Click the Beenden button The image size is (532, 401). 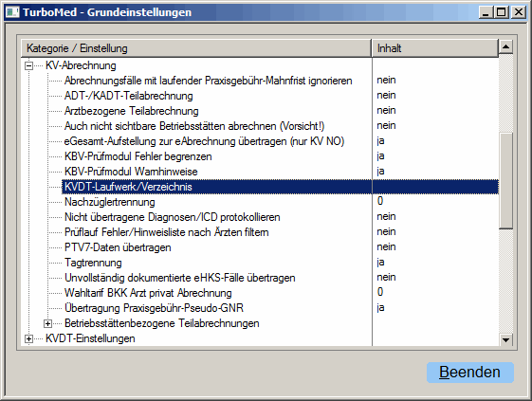click(x=470, y=373)
